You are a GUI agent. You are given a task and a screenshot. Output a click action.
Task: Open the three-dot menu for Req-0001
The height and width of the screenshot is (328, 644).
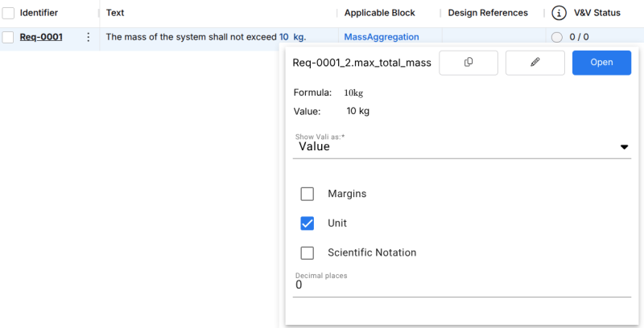[x=88, y=37]
